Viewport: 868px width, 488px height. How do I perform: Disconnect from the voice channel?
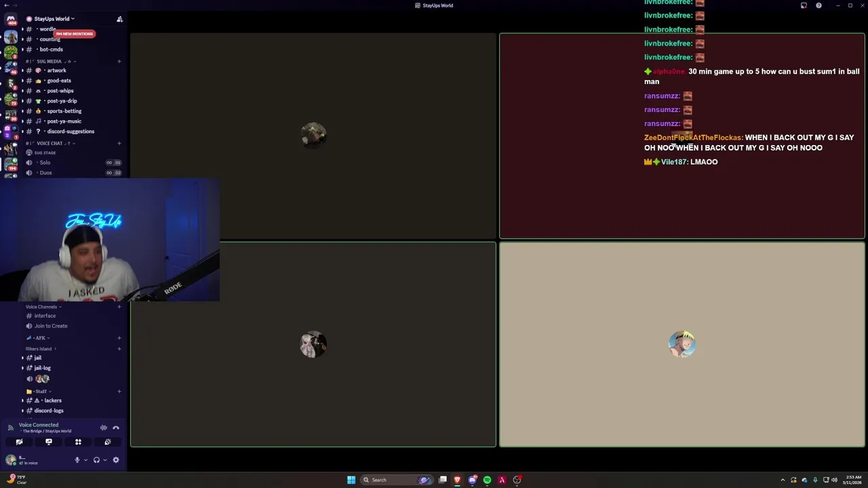(x=116, y=428)
